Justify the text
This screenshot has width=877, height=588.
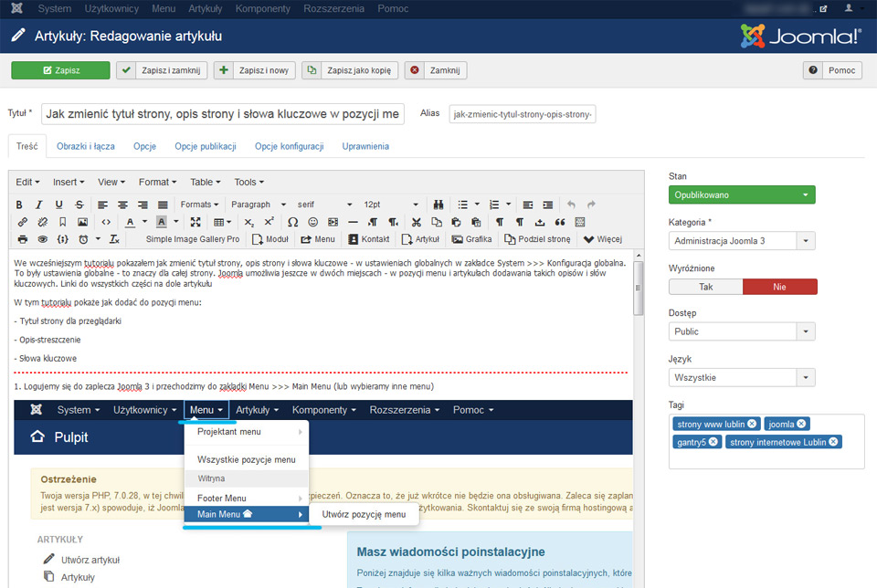163,205
